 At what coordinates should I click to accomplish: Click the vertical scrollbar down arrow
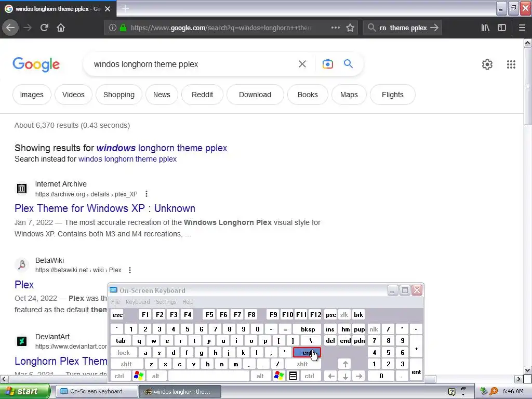pos(528,370)
